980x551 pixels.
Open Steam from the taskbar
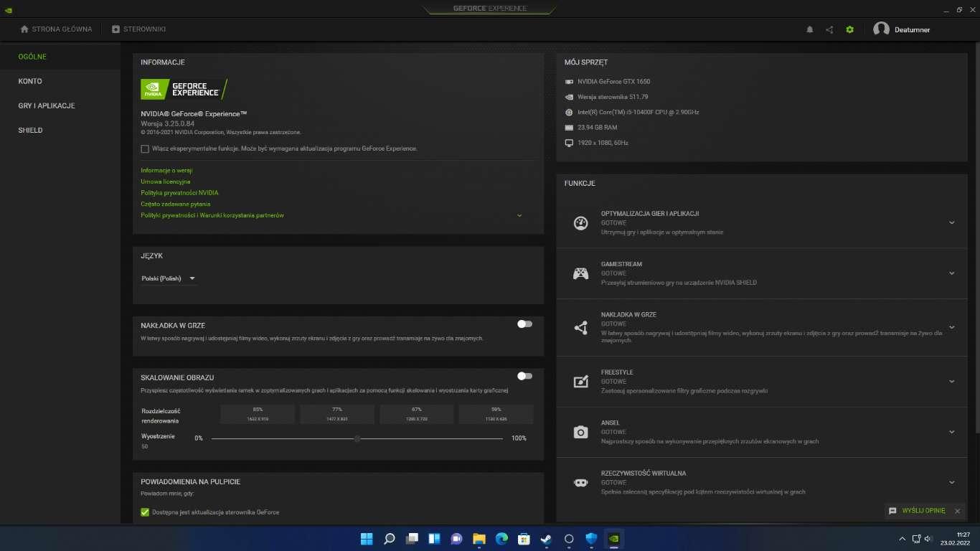coord(546,538)
